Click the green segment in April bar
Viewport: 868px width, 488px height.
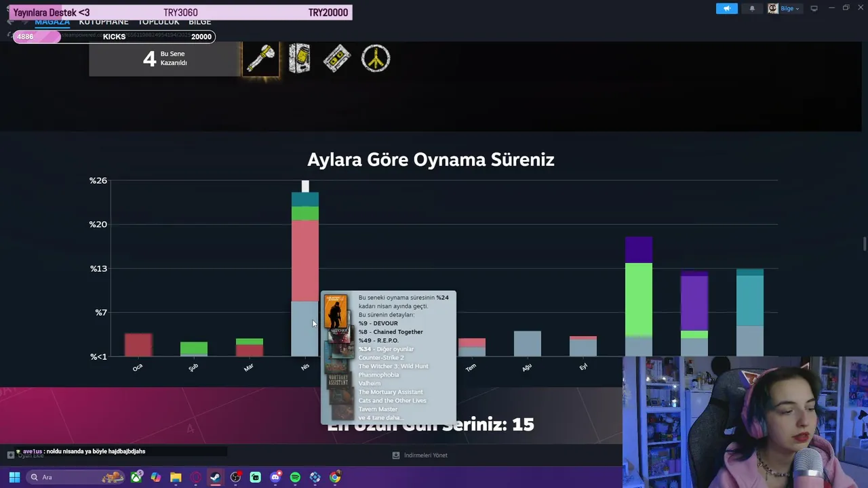point(305,213)
